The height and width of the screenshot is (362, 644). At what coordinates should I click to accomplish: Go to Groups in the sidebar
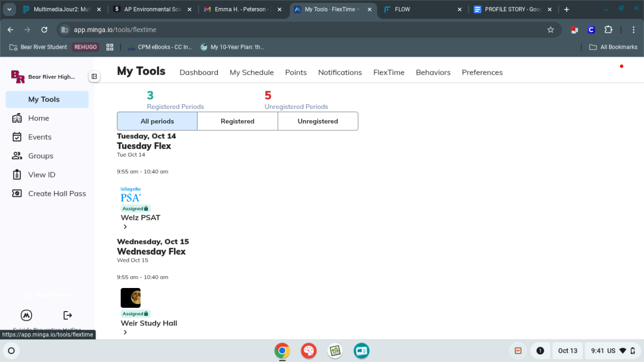point(40,156)
